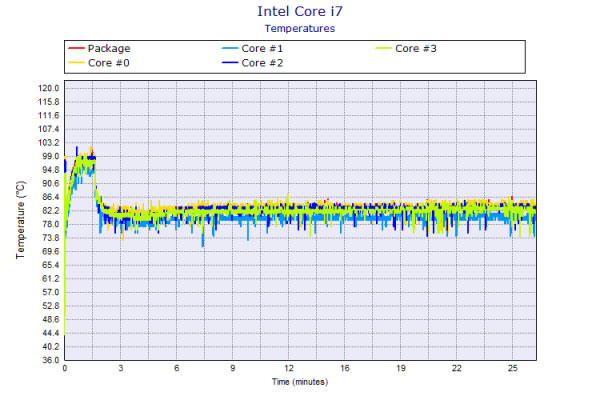This screenshot has width=600, height=400.
Task: Click the Temperature (°C) axis label
Action: pyautogui.click(x=21, y=220)
